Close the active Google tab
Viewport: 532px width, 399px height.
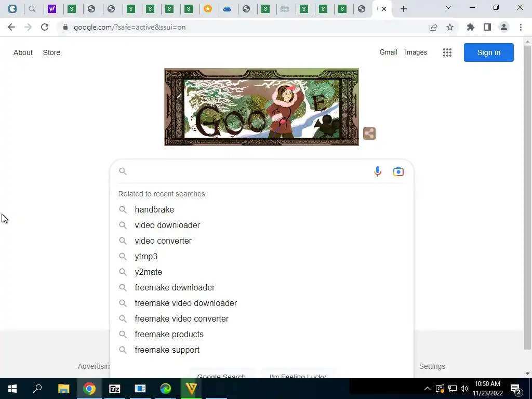click(384, 9)
